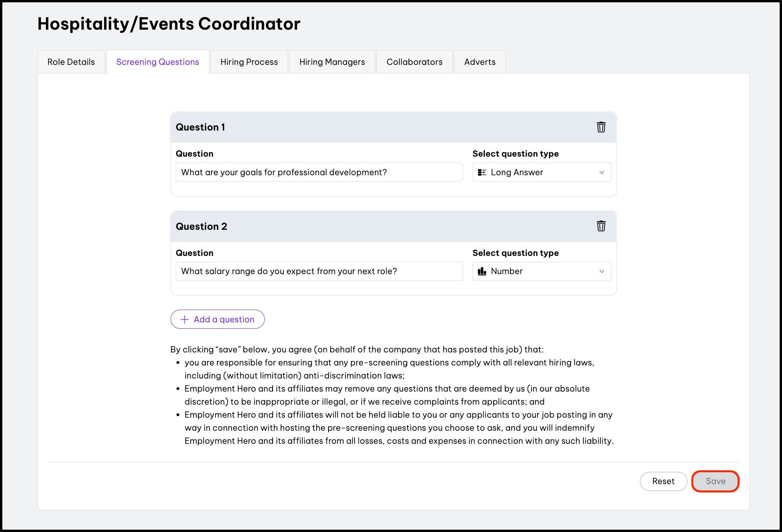Open the Collaborators tab
The width and height of the screenshot is (782, 532).
(x=414, y=62)
